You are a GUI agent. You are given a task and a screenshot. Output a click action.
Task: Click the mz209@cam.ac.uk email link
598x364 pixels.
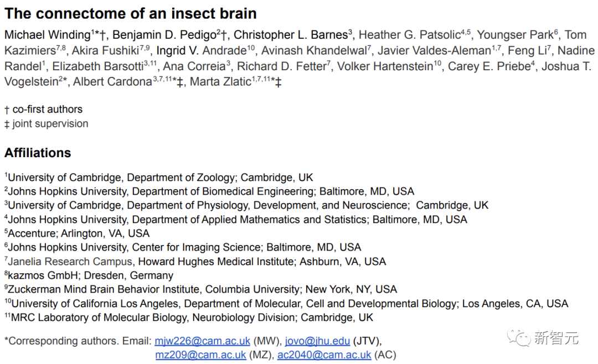pos(201,355)
